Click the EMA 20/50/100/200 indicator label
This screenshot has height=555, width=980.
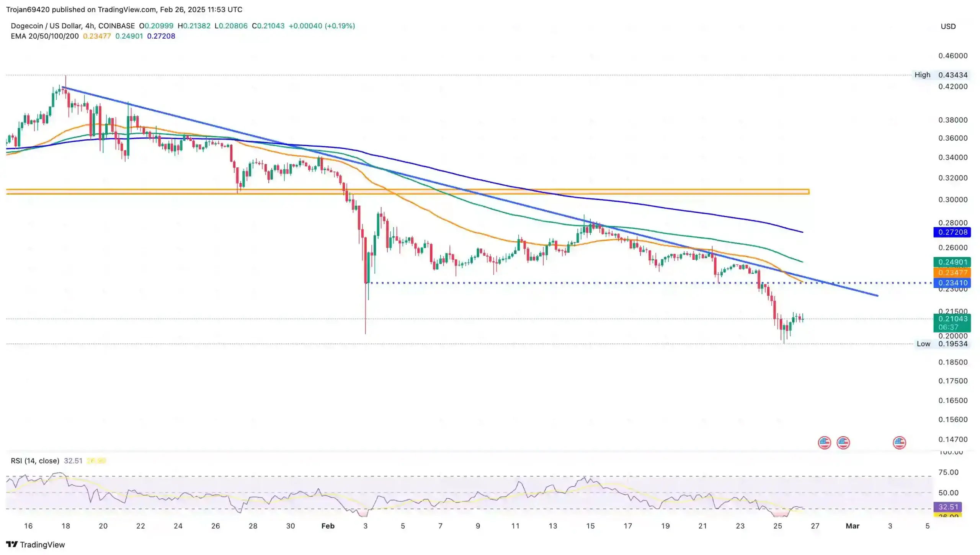pyautogui.click(x=45, y=36)
